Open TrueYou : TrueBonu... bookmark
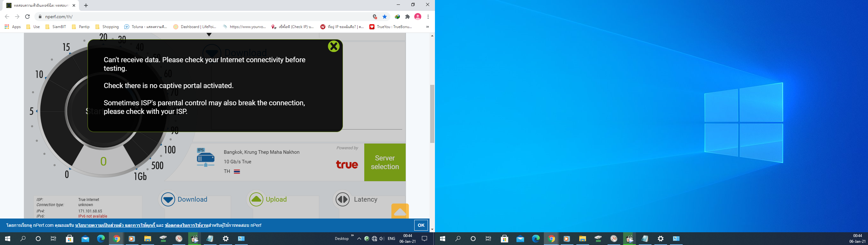 coord(391,27)
